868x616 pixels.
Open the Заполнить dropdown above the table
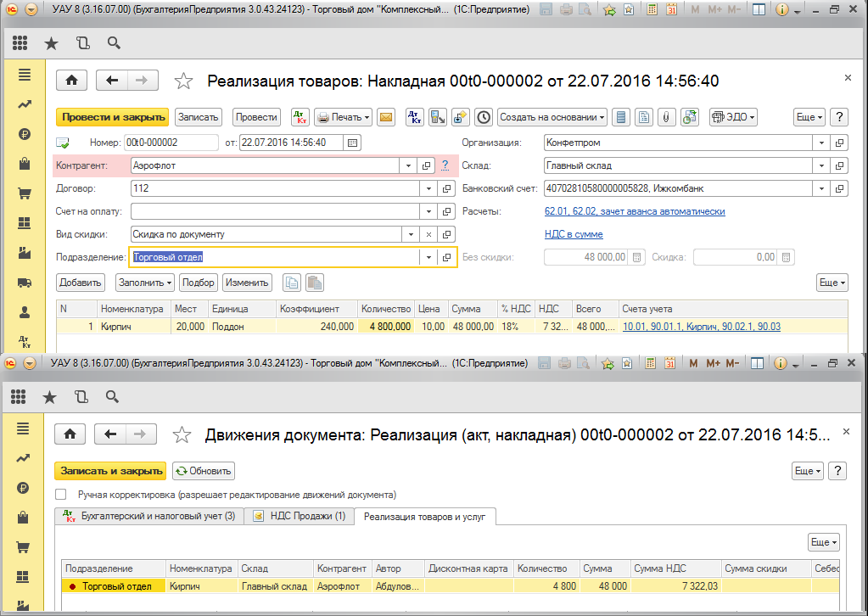145,283
